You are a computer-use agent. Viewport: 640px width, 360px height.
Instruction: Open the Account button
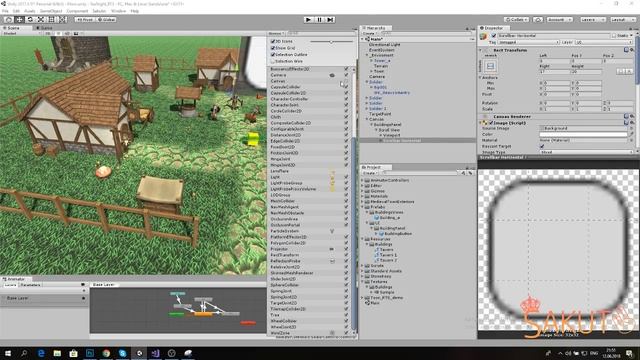tap(559, 19)
